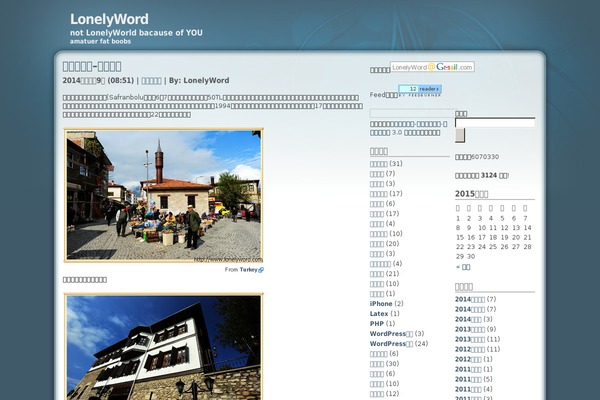Open the Latex category

pos(379,313)
